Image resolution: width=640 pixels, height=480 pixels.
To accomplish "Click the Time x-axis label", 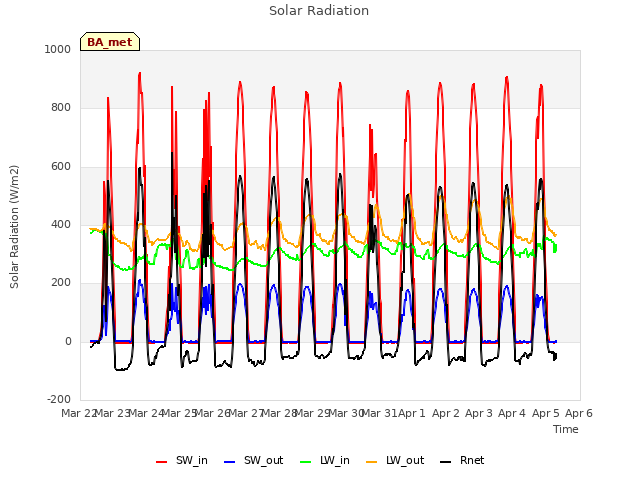I will [x=566, y=429].
